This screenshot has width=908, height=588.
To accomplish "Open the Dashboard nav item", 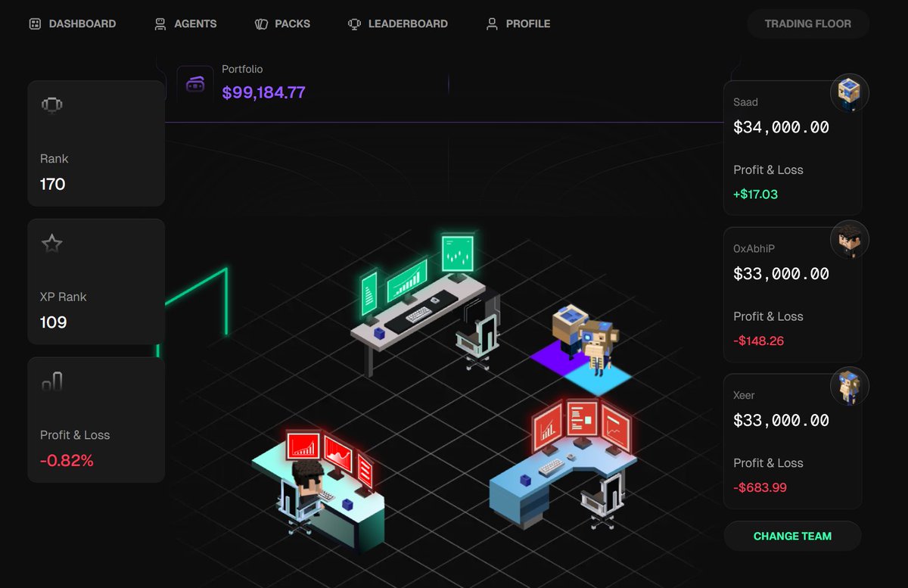I will click(72, 23).
